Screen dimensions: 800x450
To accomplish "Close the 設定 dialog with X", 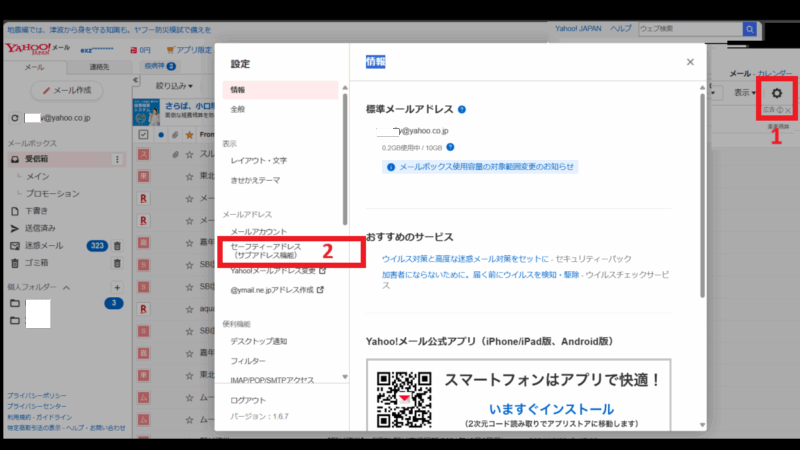I will (690, 62).
